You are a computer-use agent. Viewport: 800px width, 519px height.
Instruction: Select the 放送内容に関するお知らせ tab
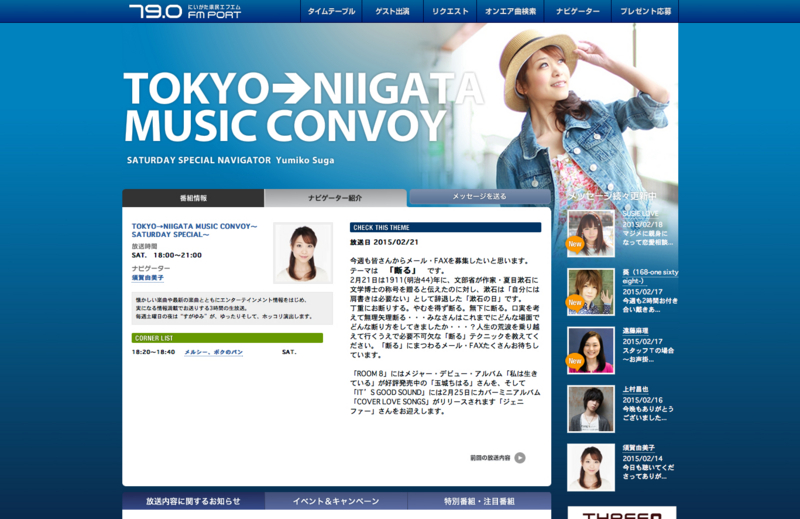(x=193, y=501)
